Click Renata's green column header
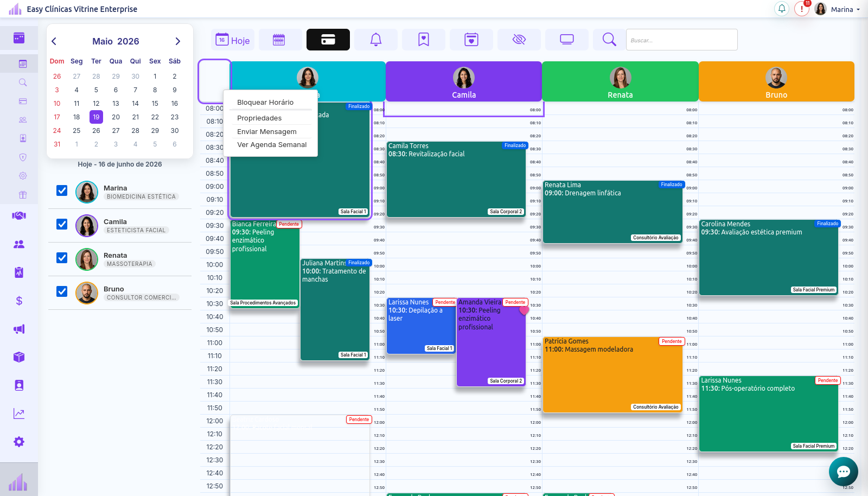Image resolution: width=868 pixels, height=496 pixels. (x=620, y=81)
